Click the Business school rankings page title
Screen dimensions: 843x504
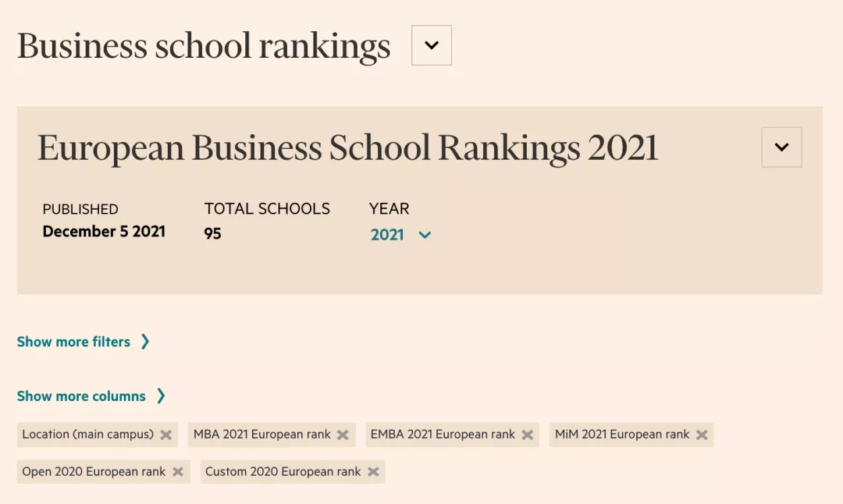(x=204, y=45)
